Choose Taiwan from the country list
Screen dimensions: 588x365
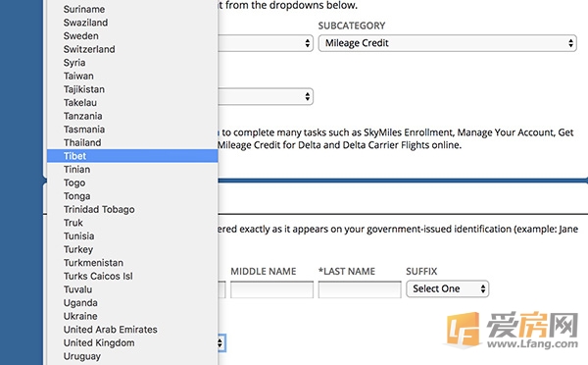point(132,76)
